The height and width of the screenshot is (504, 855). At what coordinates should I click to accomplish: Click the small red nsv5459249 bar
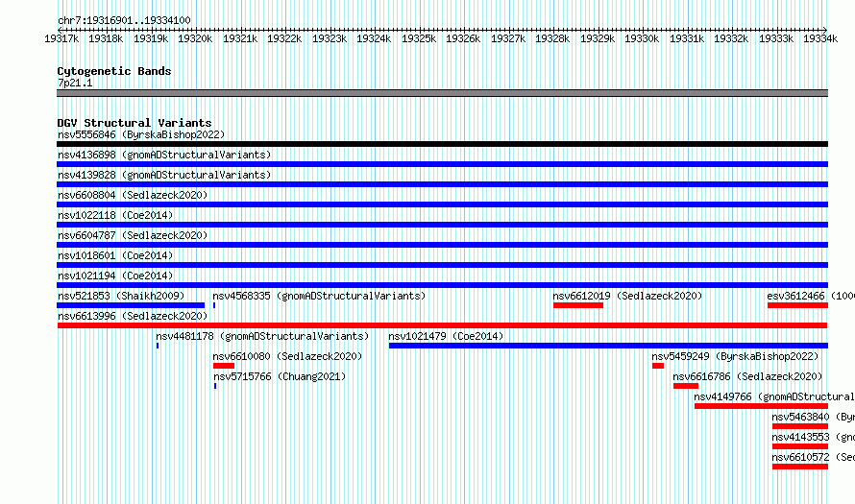click(x=658, y=366)
